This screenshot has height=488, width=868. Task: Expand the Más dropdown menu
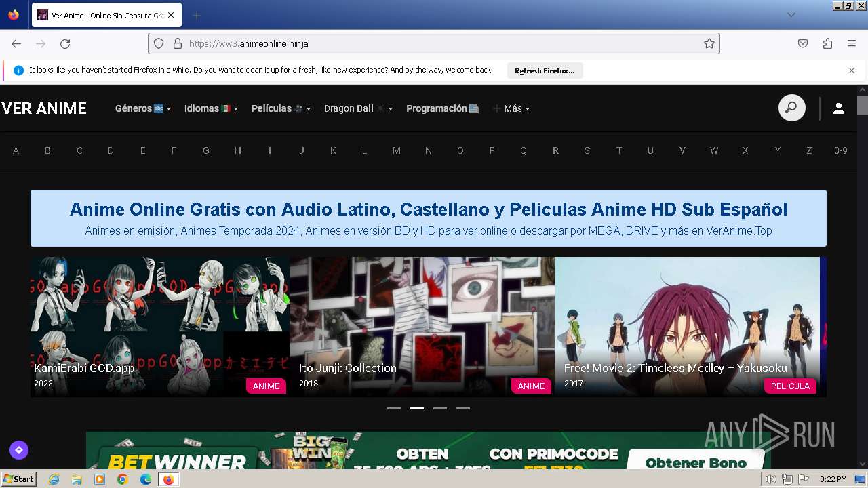click(511, 108)
